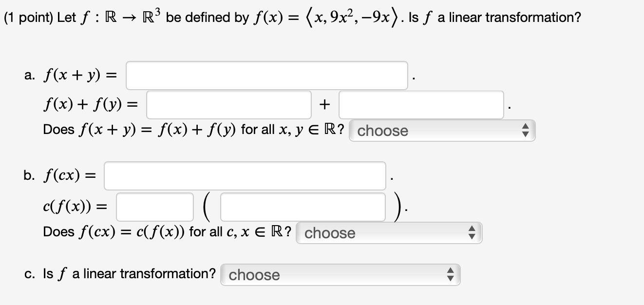Click the stepper arrows on part a dropdown
Image resolution: width=644 pixels, height=305 pixels.
click(x=525, y=131)
